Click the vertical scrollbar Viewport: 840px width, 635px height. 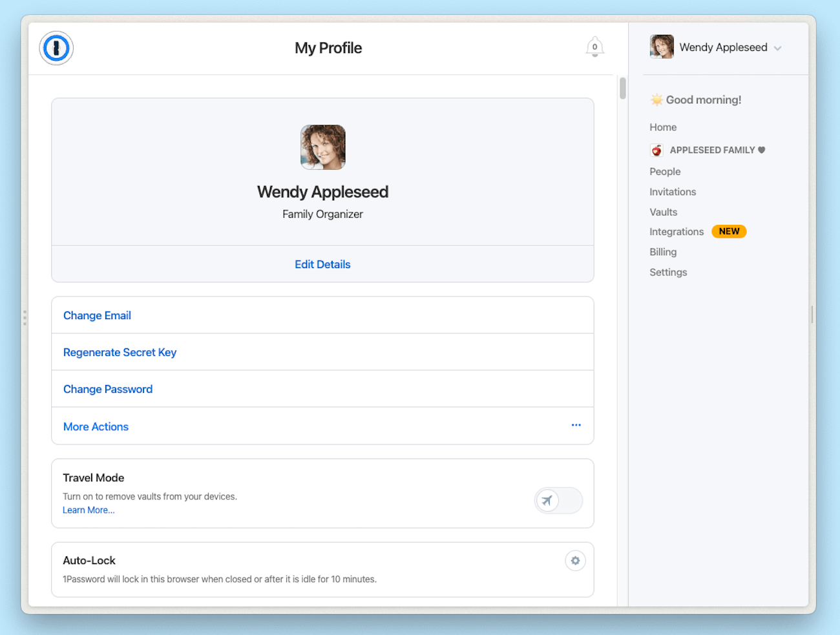click(x=622, y=88)
